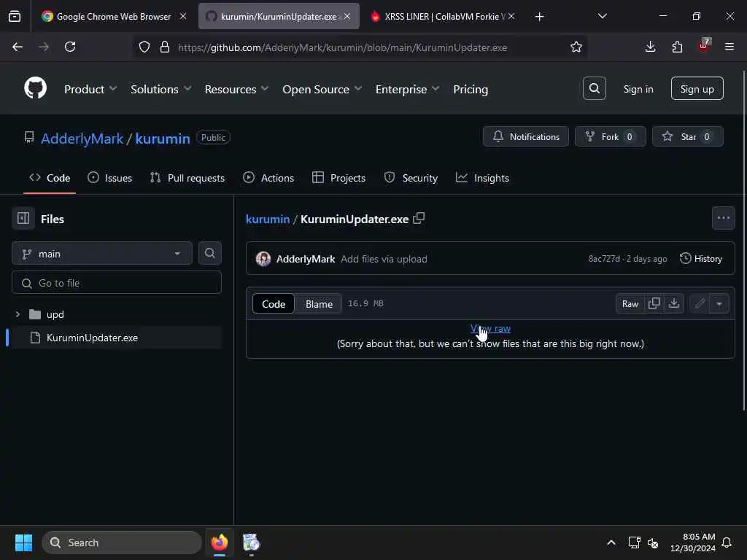The width and height of the screenshot is (747, 560).
Task: Click the Go to file input
Action: click(x=117, y=283)
